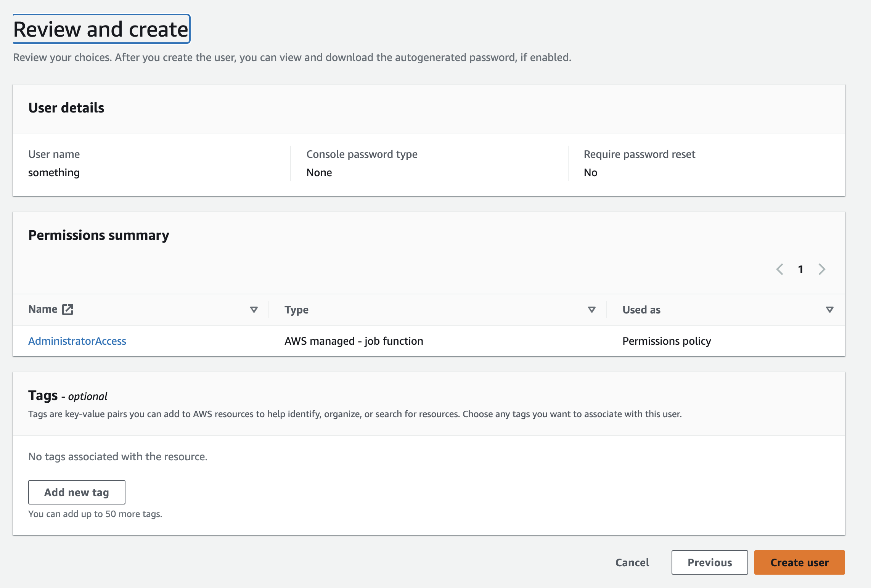Click the right pagination chevron in Permissions summary
This screenshot has width=871, height=588.
(822, 269)
